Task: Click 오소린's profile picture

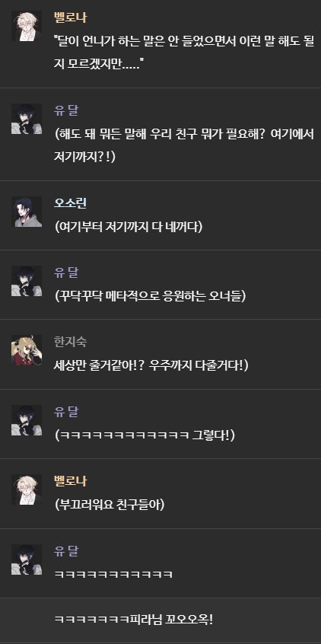Action: click(27, 212)
